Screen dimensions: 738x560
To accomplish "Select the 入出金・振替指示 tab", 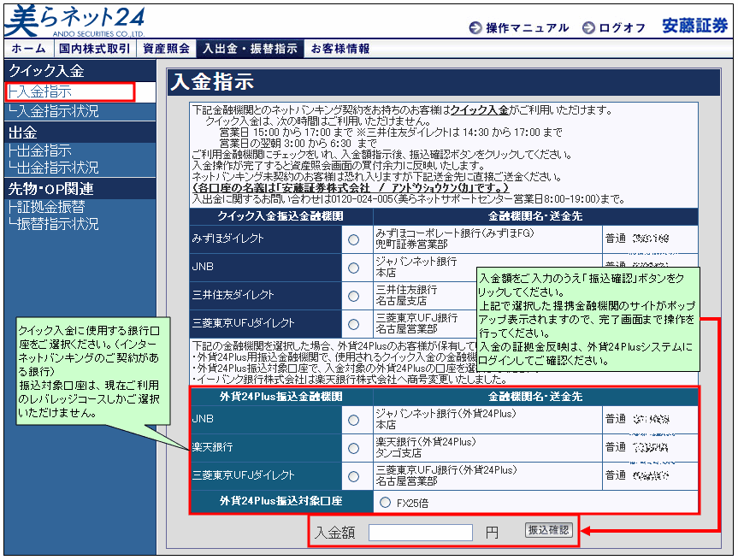I will (x=250, y=49).
